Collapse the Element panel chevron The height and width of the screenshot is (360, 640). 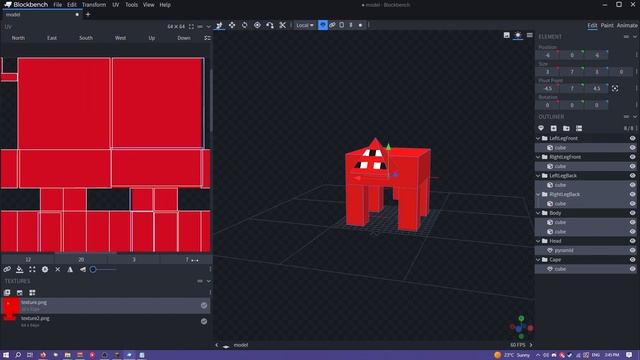click(x=635, y=37)
